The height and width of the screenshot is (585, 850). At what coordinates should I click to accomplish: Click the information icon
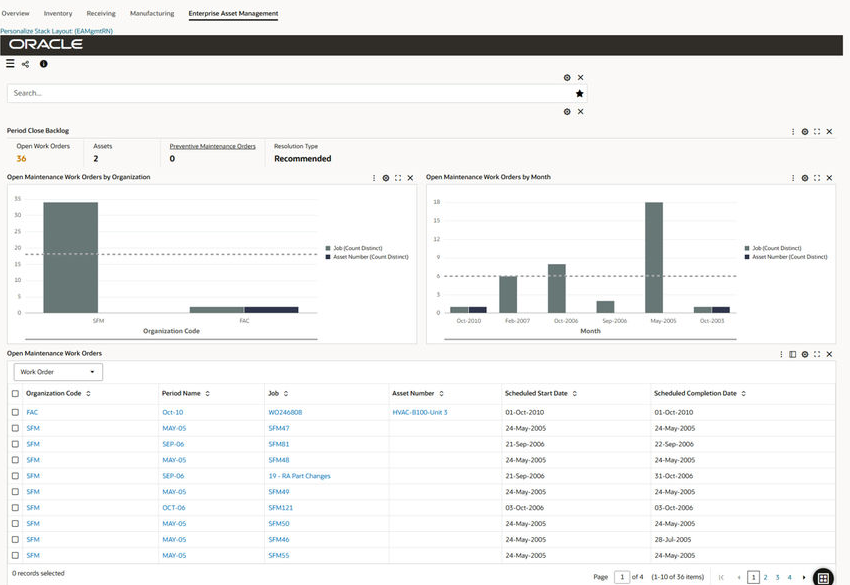[x=43, y=64]
